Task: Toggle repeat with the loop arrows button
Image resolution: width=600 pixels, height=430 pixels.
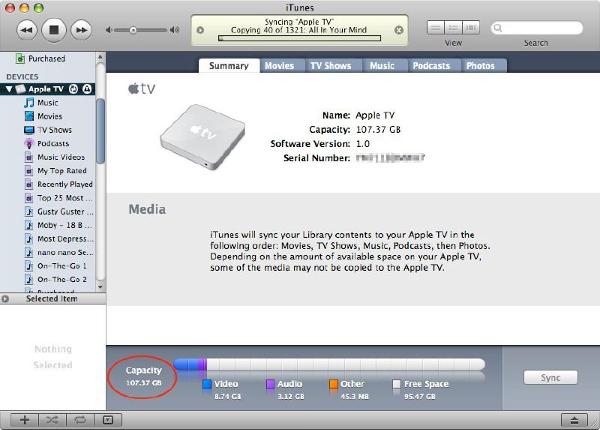Action: [x=80, y=420]
